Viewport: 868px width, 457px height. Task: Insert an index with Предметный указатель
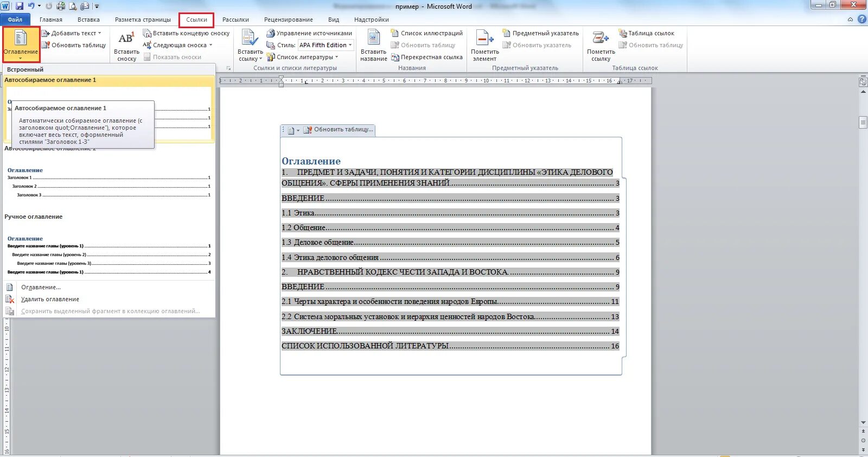click(541, 33)
